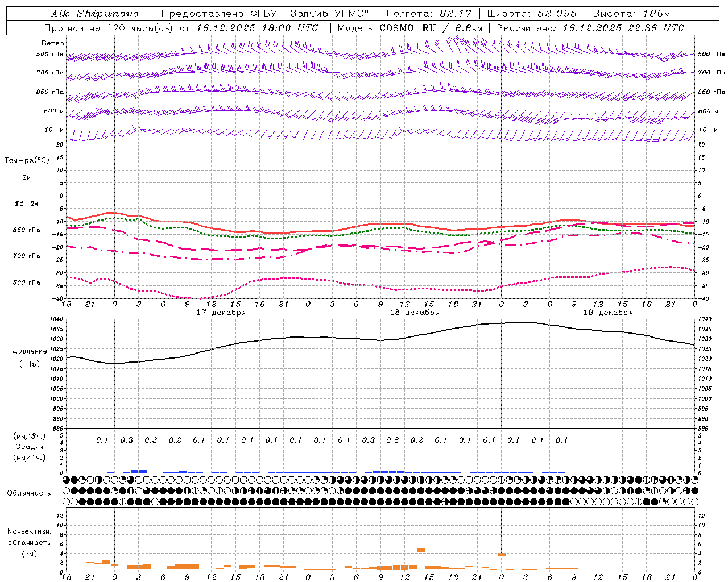Click the station name "Alk_Shipunovo"

[95, 14]
